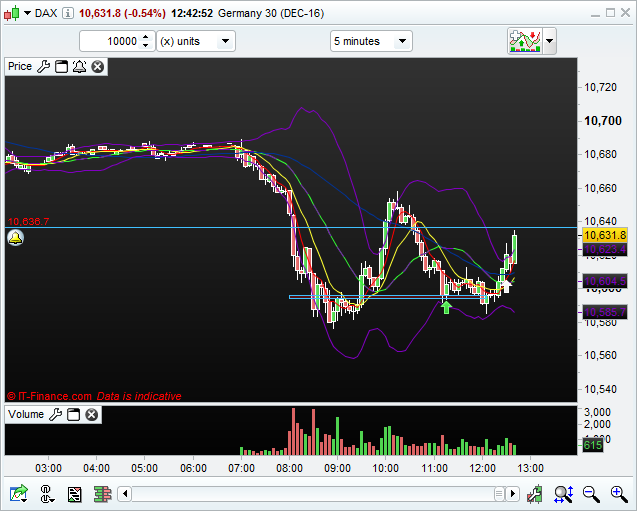
Task: Open the dropdown arrow beside the candlestick icon
Action: 27,13
